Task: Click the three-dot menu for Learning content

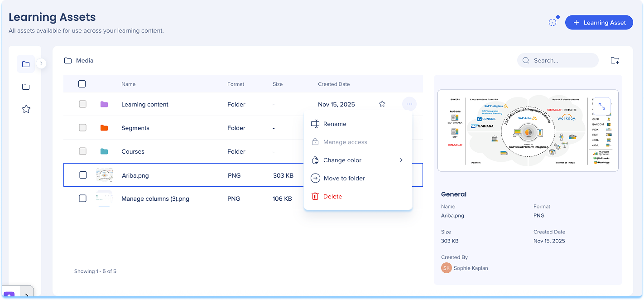Action: tap(409, 104)
